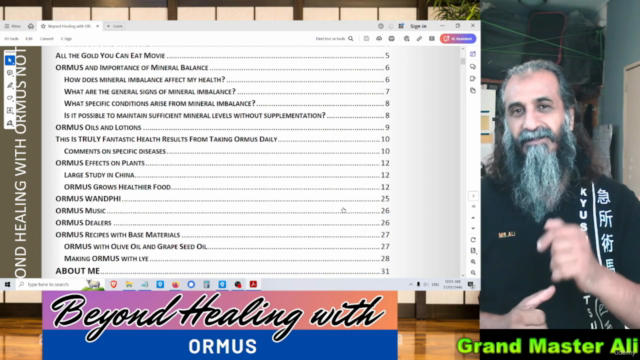Open the AI assistant panel icon on right rail
The width and height of the screenshot is (640, 360).
[473, 54]
